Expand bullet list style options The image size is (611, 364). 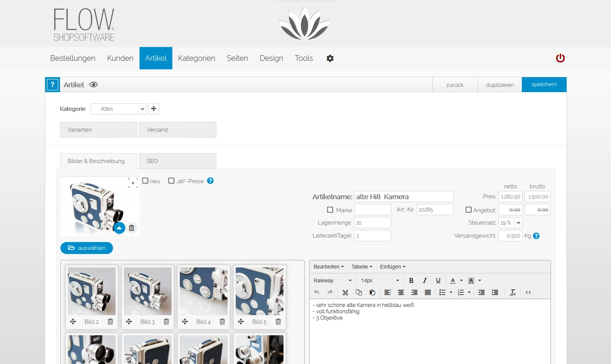451,292
